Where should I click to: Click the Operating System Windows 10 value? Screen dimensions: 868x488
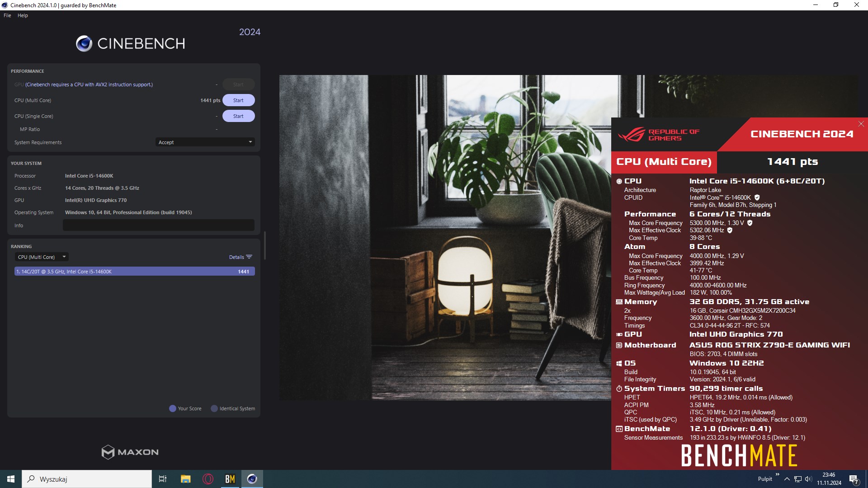pyautogui.click(x=128, y=212)
